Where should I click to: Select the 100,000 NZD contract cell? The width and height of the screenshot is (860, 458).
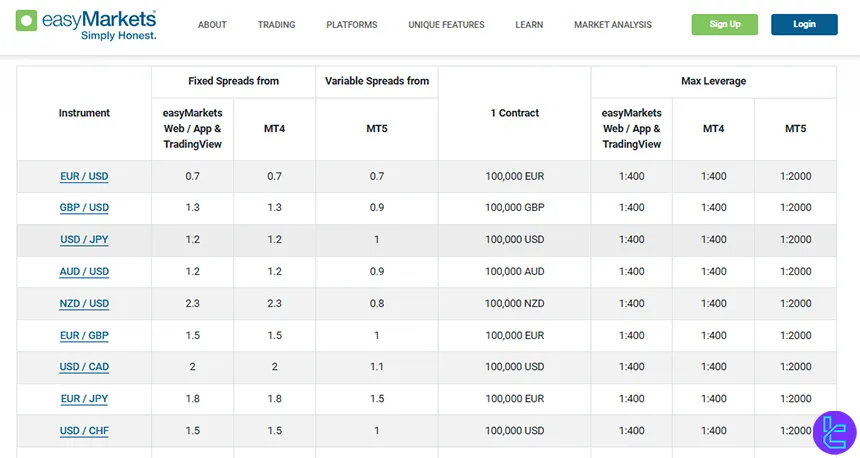click(514, 303)
